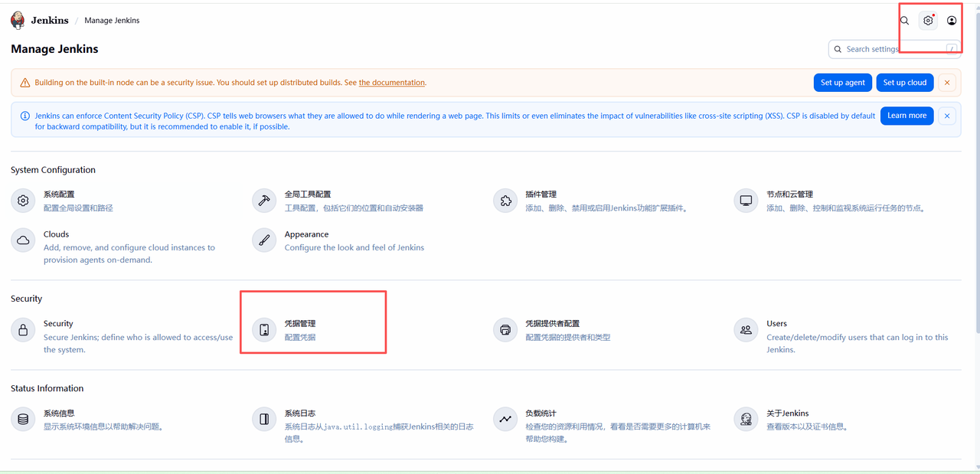Click the 凭据提供者配置 icon
Viewport: 980px width, 474px height.
(505, 330)
